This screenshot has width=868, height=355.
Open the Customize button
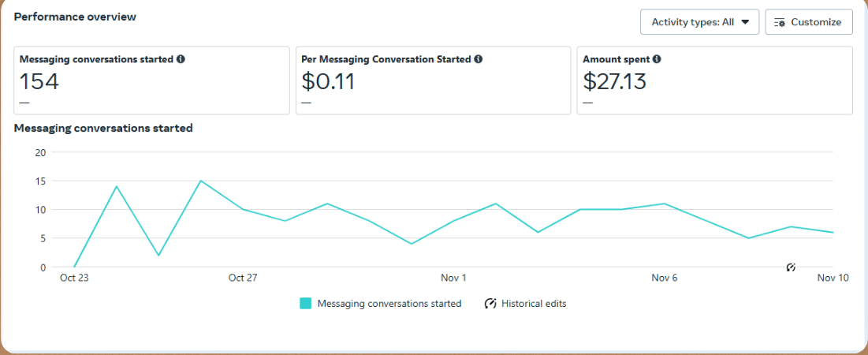808,22
